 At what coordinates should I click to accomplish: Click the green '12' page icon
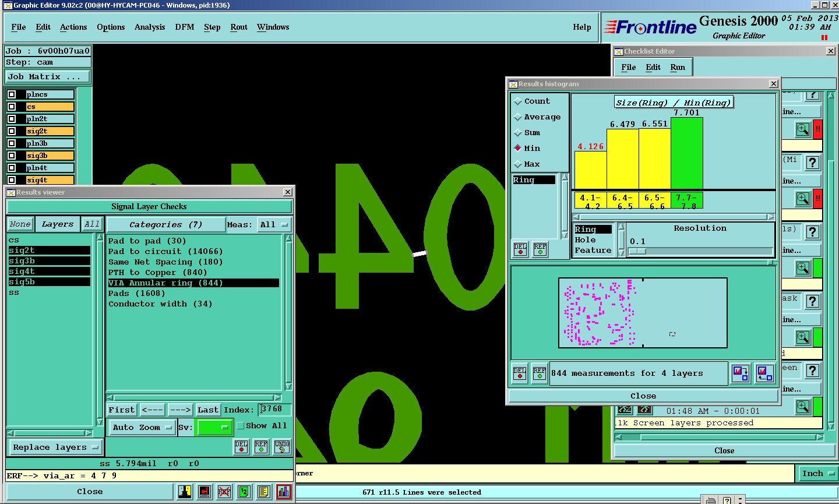coord(244,492)
